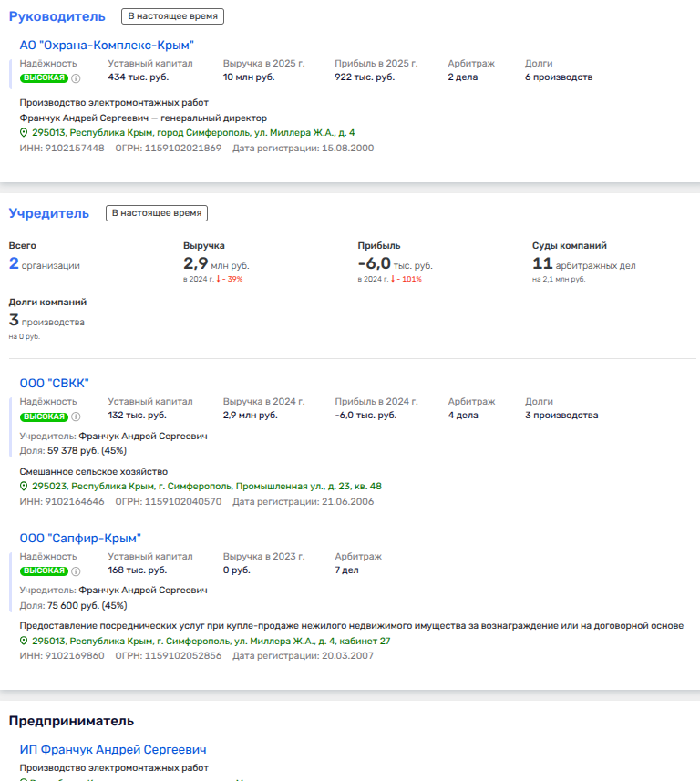Click "3 производства" debts value of СВКК
The image size is (700, 781).
[561, 416]
